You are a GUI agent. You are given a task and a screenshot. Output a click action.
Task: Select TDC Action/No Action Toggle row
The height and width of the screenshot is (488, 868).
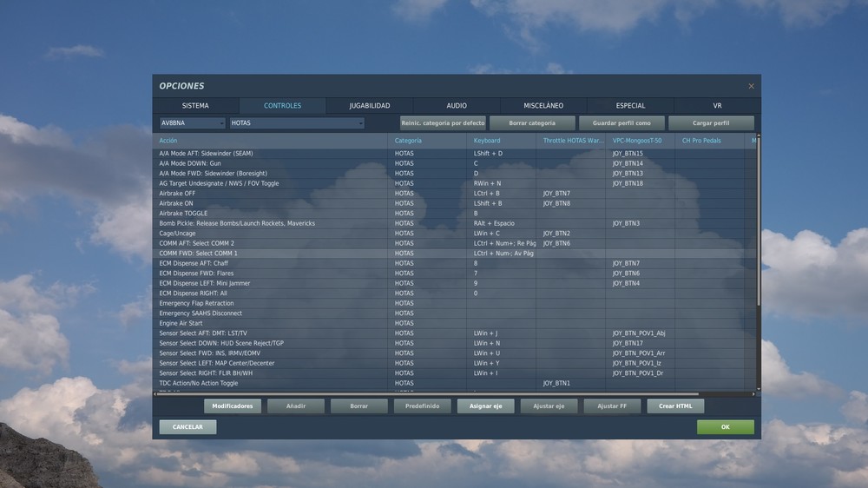point(455,383)
